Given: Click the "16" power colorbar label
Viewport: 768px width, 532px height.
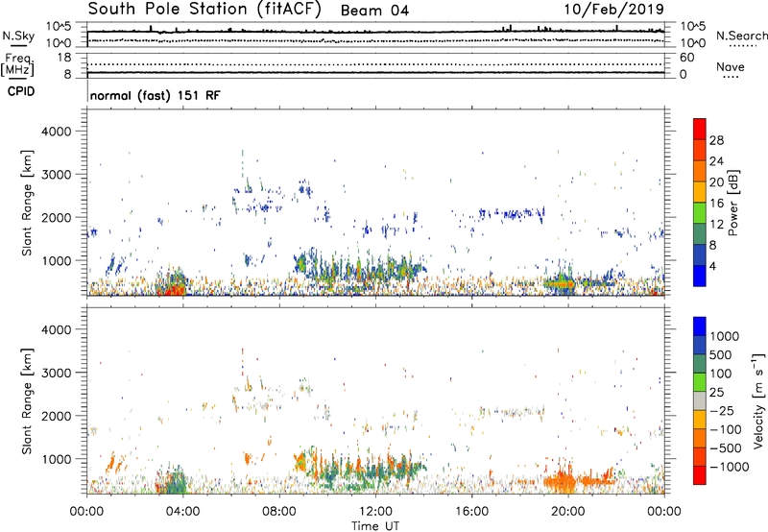Looking at the screenshot, I should 716,204.
